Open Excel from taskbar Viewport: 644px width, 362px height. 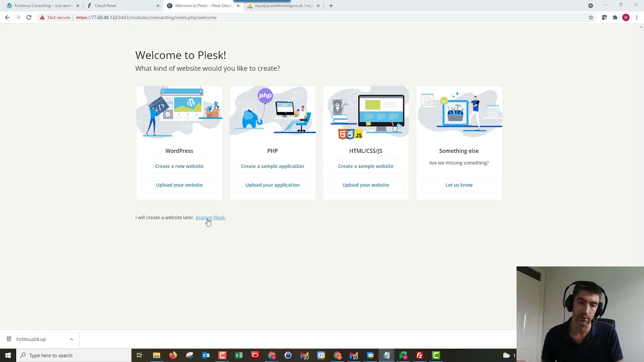click(x=238, y=355)
